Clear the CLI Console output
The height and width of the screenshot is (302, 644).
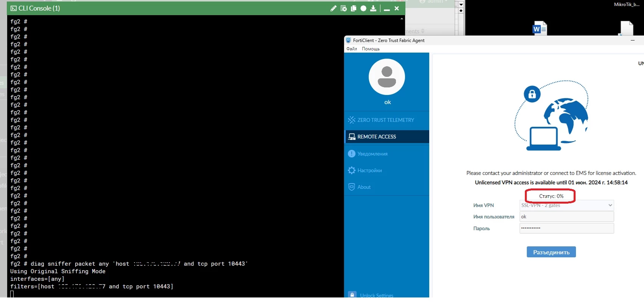click(343, 8)
